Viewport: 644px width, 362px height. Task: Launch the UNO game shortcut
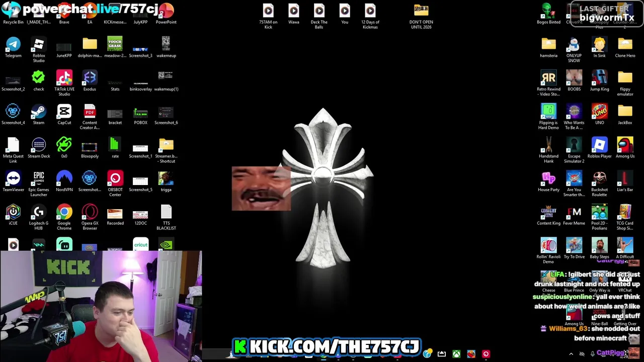point(599,115)
